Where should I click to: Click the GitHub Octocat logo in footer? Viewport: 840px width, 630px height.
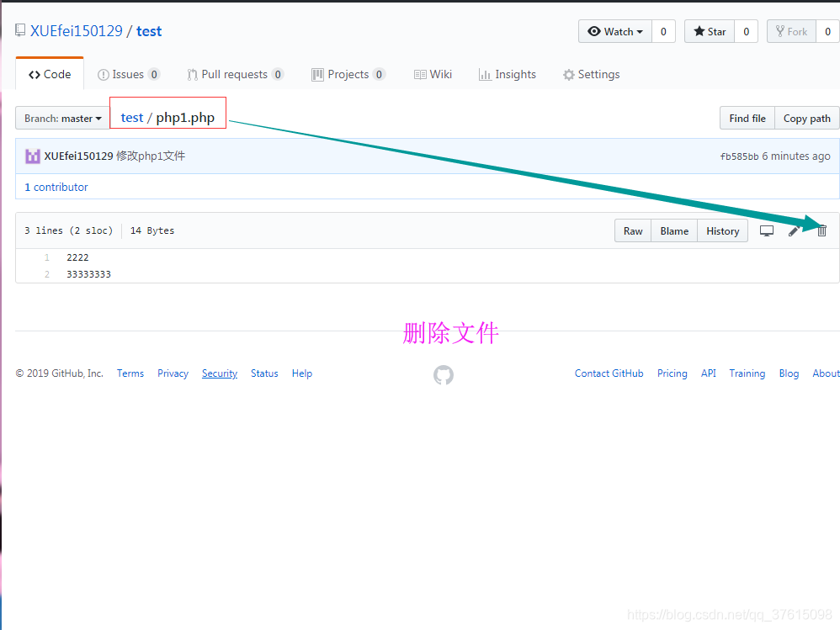443,374
